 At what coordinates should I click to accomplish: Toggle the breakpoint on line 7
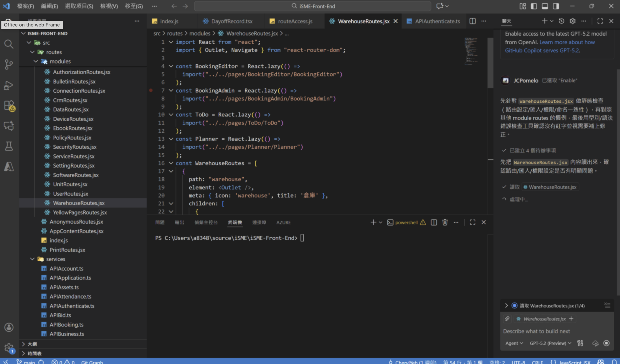click(x=151, y=91)
